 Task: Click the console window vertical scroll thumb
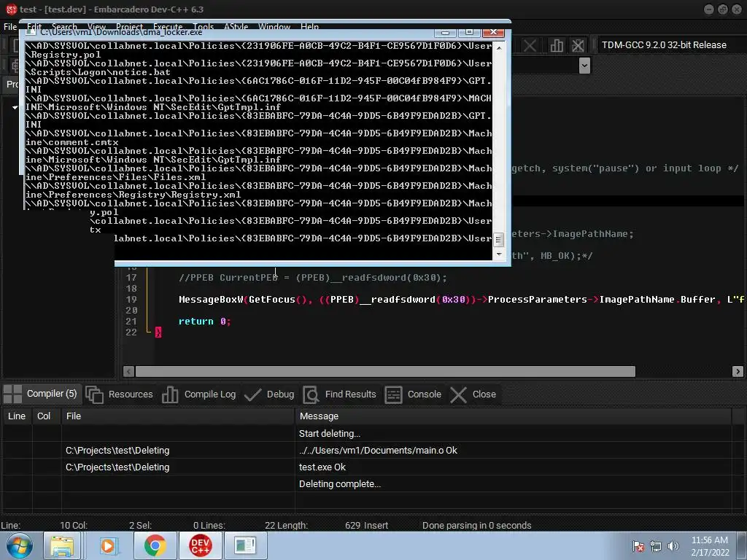[498, 239]
